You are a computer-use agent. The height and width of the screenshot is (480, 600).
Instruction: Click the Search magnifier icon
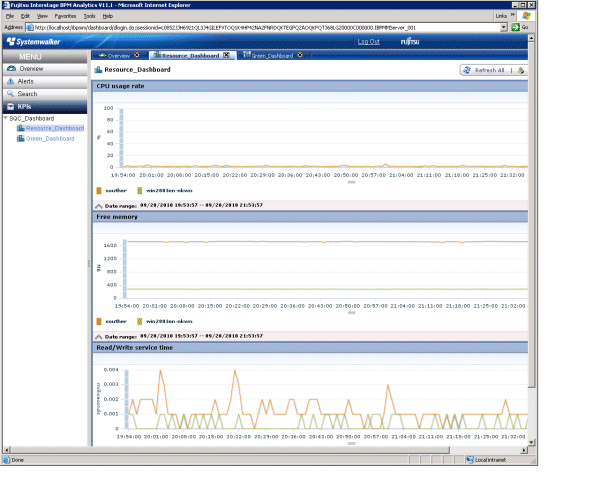[11, 93]
